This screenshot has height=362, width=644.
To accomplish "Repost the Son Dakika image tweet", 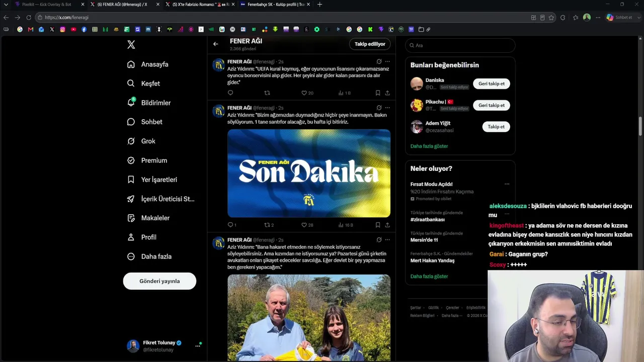I will (x=269, y=225).
